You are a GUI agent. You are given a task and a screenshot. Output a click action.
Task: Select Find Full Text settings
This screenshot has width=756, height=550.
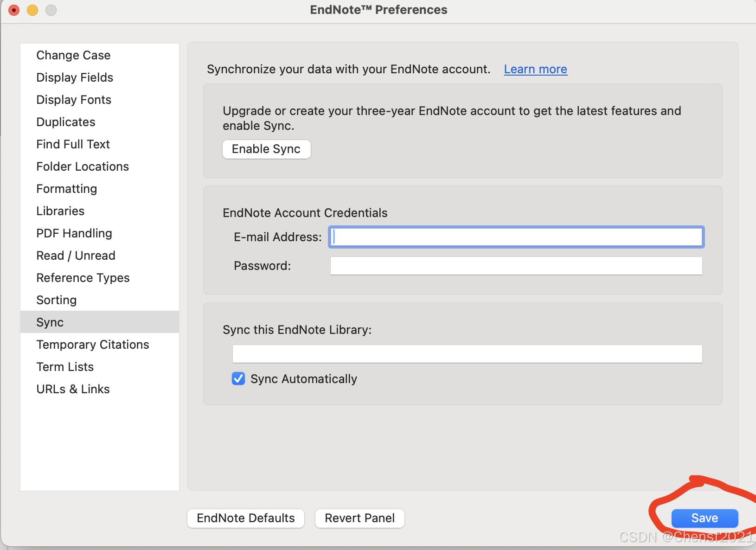pos(73,144)
